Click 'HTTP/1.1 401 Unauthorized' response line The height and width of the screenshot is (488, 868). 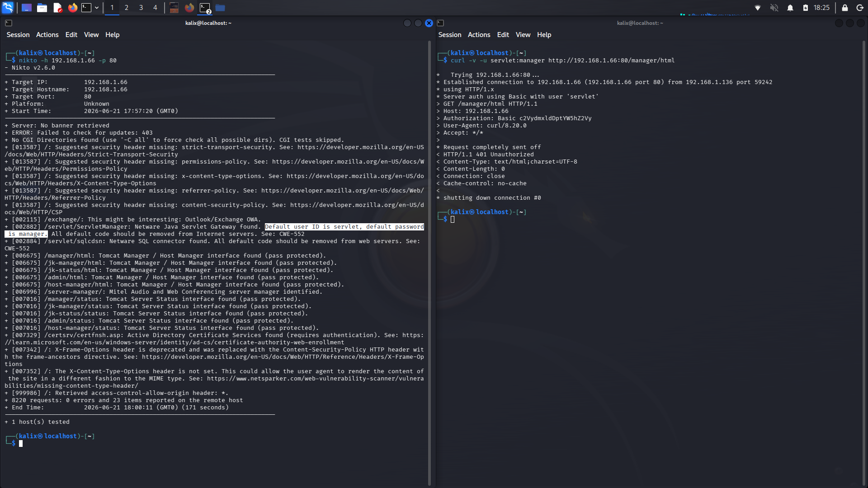489,155
